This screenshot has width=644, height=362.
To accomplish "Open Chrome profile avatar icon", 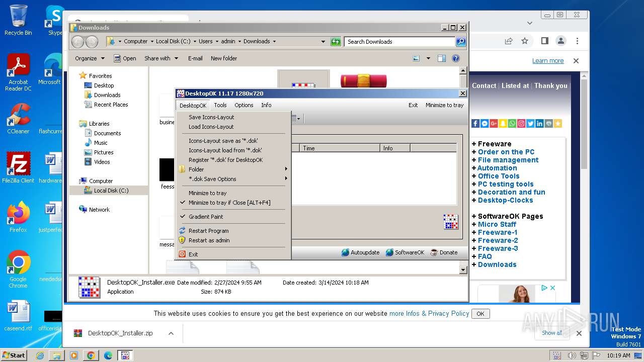I will point(560,41).
